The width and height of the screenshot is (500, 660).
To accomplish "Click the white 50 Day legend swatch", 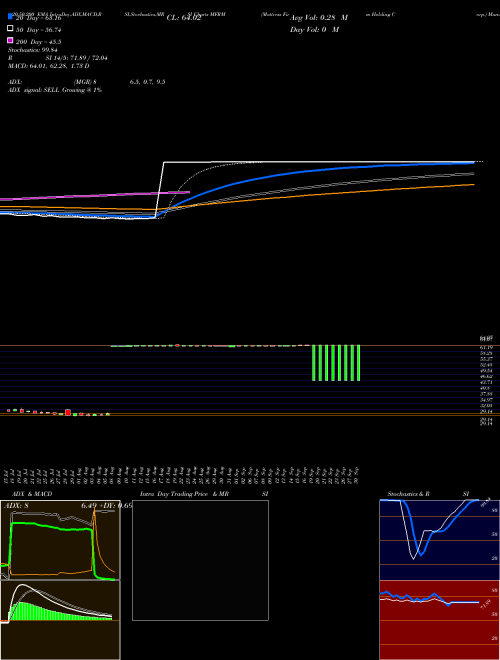I will click(x=10, y=29).
